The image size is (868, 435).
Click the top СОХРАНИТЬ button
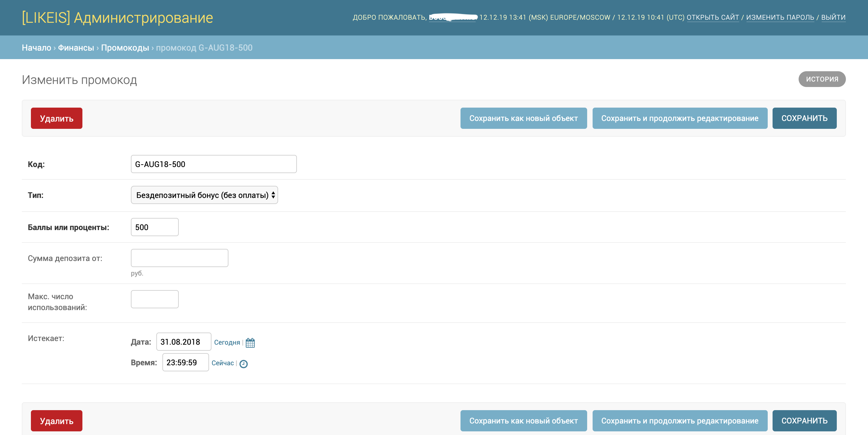pos(804,118)
